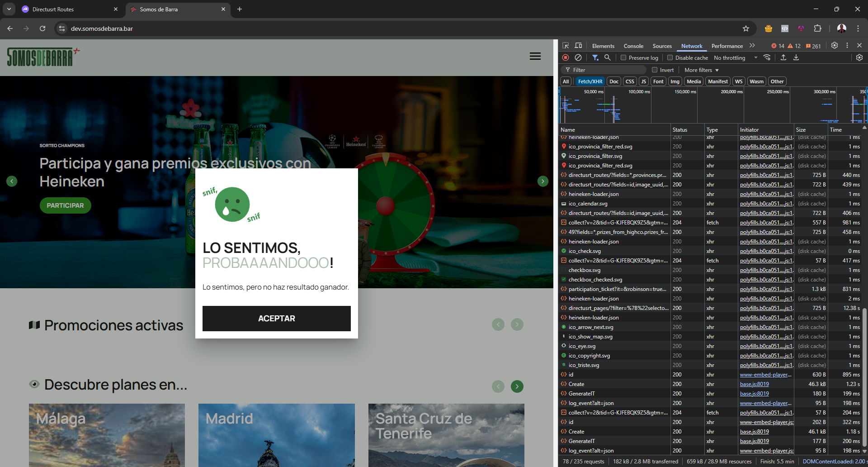Viewport: 868px width, 467px height.
Task: Open No throttling dropdown
Action: (735, 57)
